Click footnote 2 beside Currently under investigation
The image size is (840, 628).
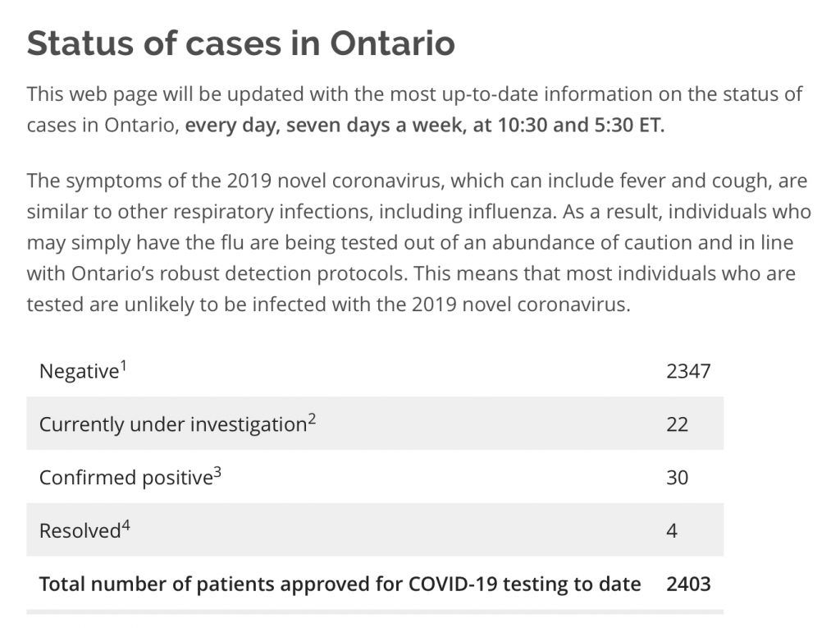tap(312, 419)
